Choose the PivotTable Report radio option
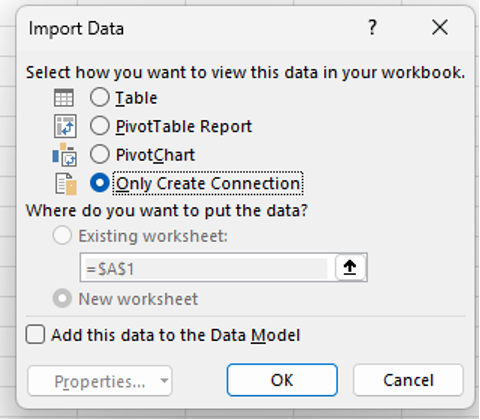This screenshot has height=420, width=480. pos(99,126)
